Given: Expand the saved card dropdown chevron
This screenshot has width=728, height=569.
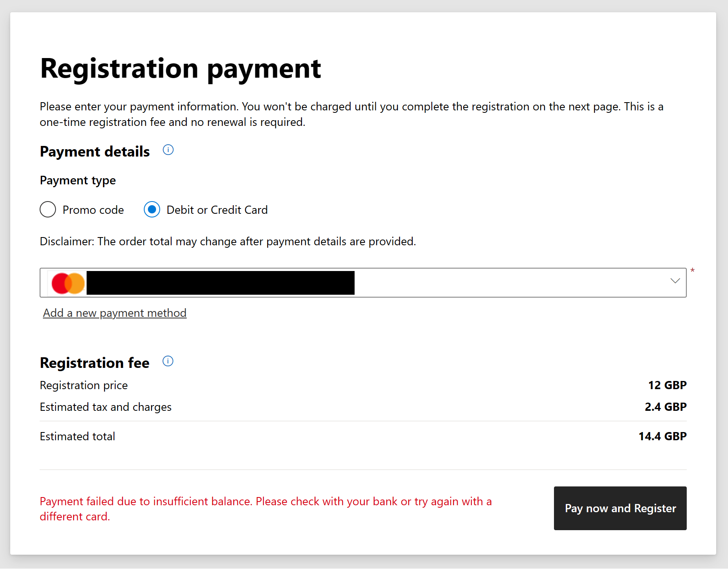Looking at the screenshot, I should pos(675,281).
